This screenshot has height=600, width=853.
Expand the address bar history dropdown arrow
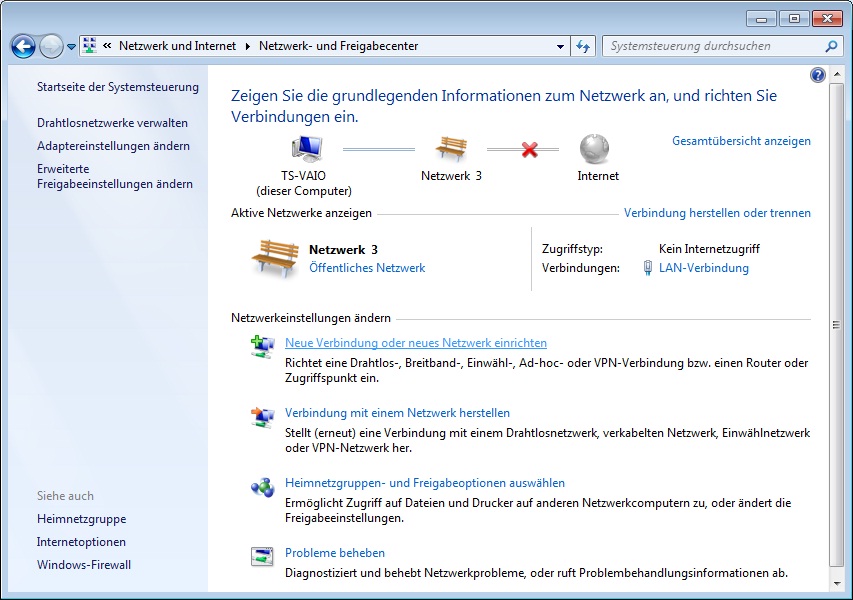click(560, 46)
